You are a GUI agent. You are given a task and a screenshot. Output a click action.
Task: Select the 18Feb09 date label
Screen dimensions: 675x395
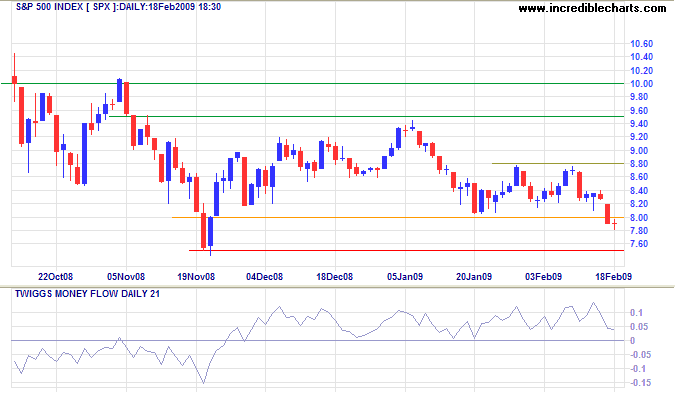(613, 276)
